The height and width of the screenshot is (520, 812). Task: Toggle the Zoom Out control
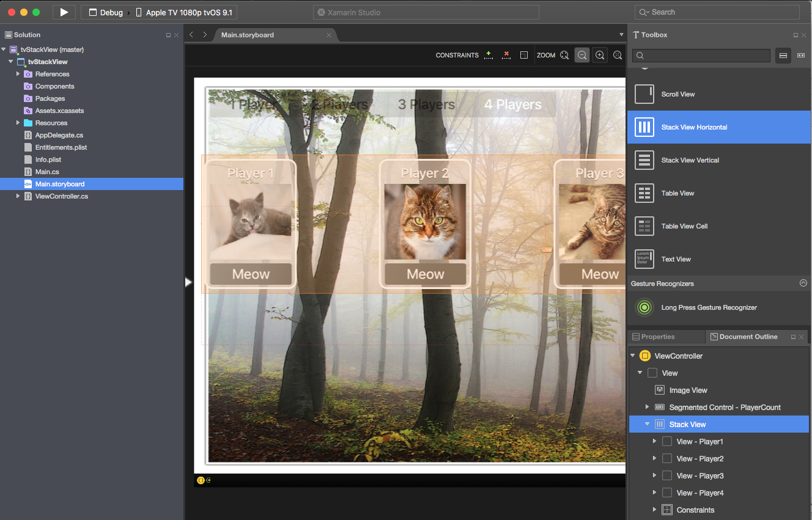pyautogui.click(x=581, y=55)
